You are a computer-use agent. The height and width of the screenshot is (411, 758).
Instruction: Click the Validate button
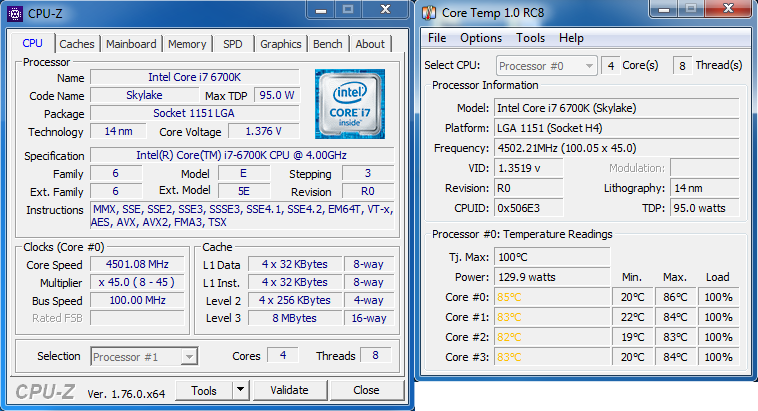tap(290, 390)
